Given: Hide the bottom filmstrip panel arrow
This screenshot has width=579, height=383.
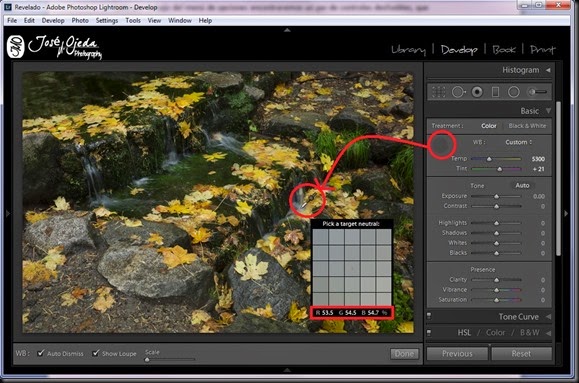Looking at the screenshot, I should 287,370.
